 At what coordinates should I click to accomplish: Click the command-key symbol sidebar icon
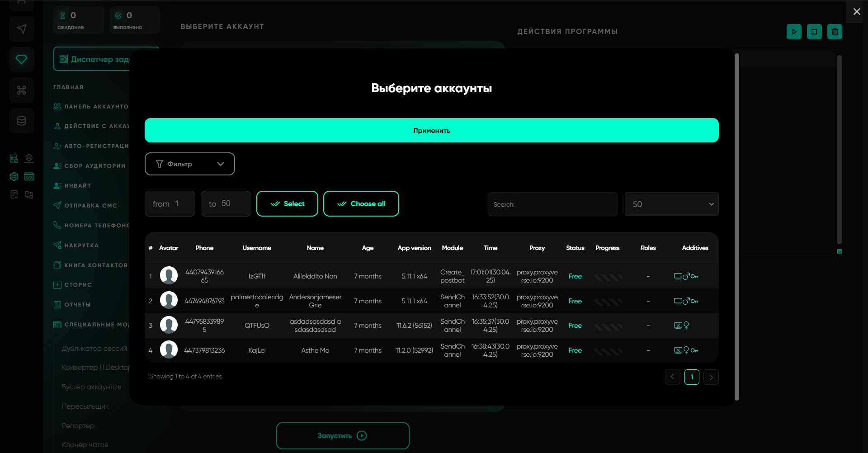21,90
